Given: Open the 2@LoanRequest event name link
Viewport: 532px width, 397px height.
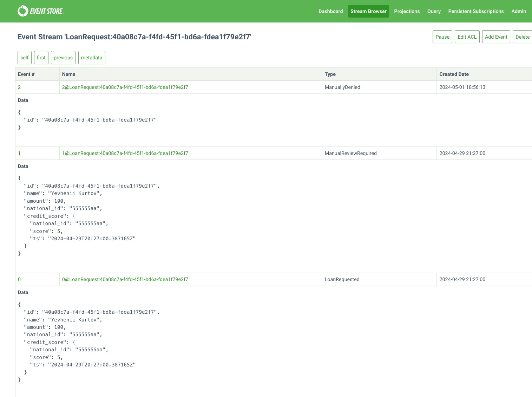Looking at the screenshot, I should pyautogui.click(x=125, y=87).
